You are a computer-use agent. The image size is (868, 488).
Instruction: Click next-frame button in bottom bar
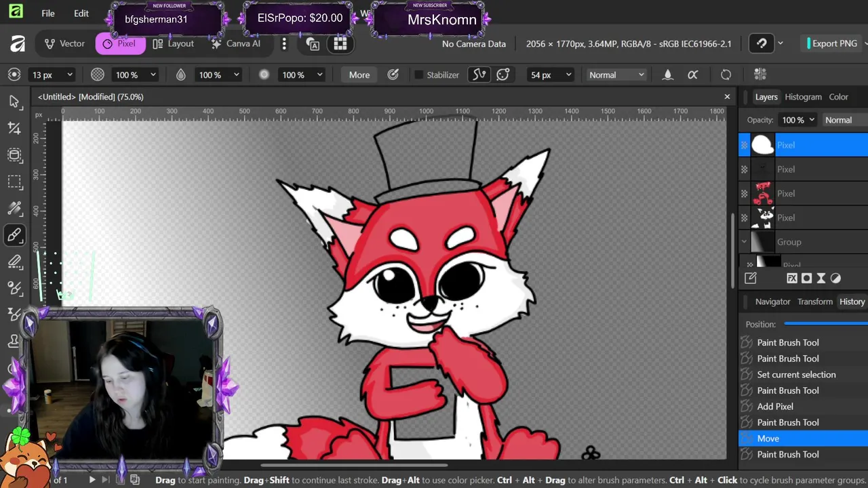pos(106,480)
